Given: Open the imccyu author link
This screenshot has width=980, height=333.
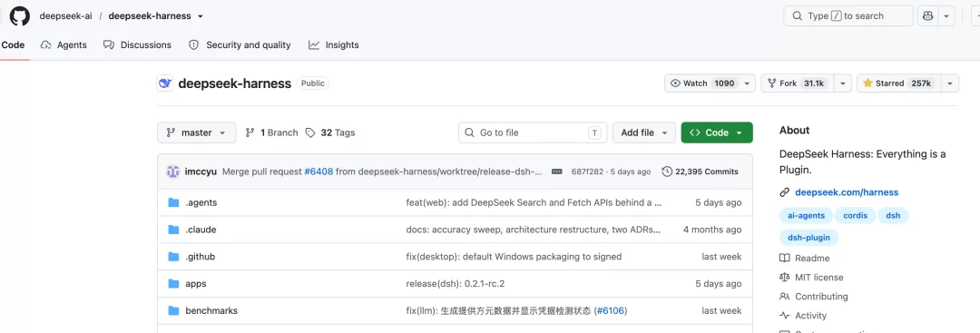Looking at the screenshot, I should click(x=201, y=171).
